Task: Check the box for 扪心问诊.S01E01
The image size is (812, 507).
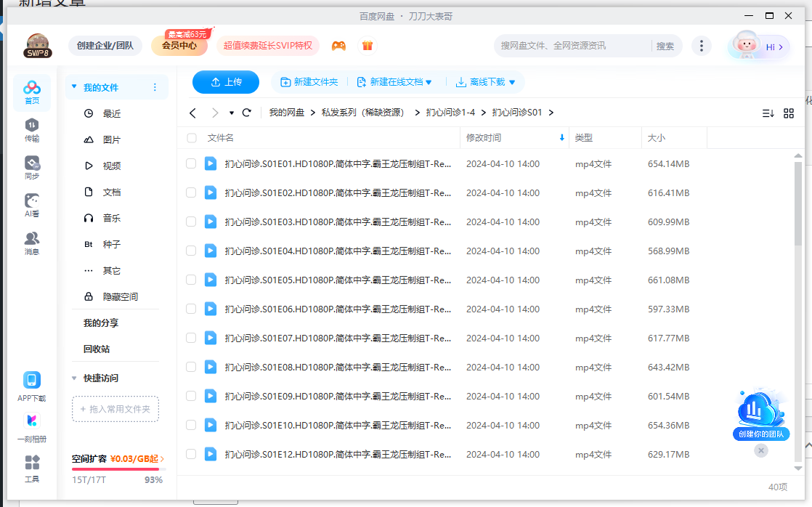Action: pos(191,163)
